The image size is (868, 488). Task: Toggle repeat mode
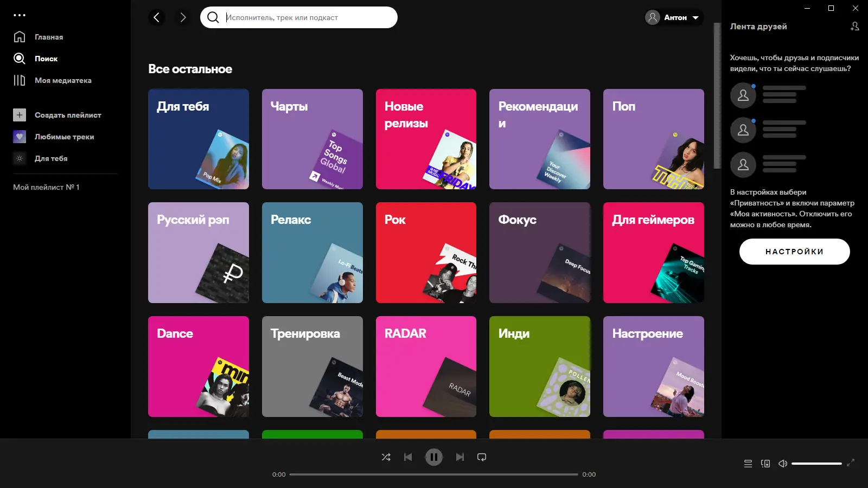point(482,457)
